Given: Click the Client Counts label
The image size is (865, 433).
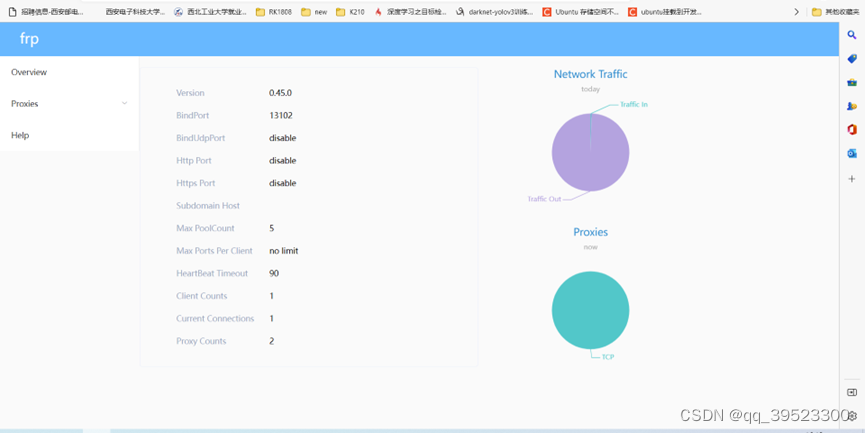Looking at the screenshot, I should point(201,296).
